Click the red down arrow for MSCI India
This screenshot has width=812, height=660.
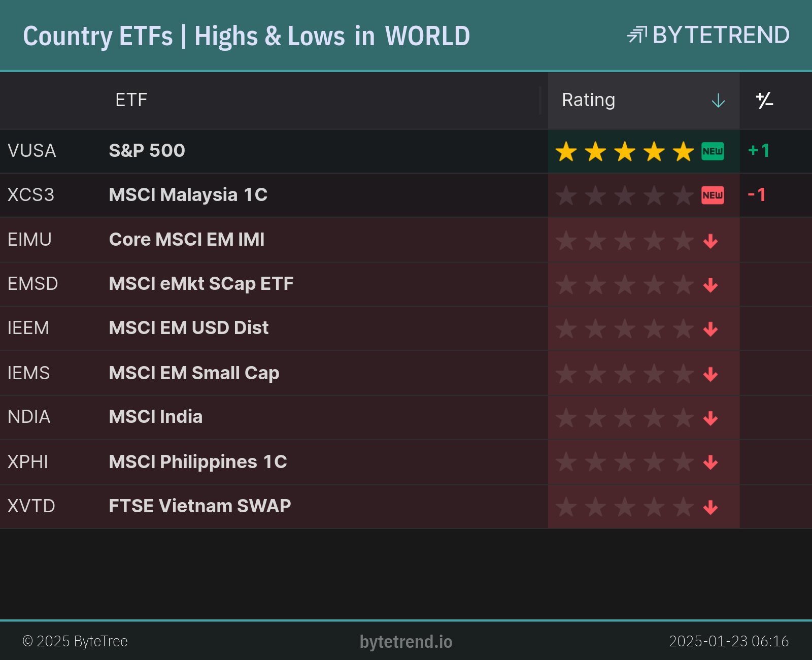[710, 418]
